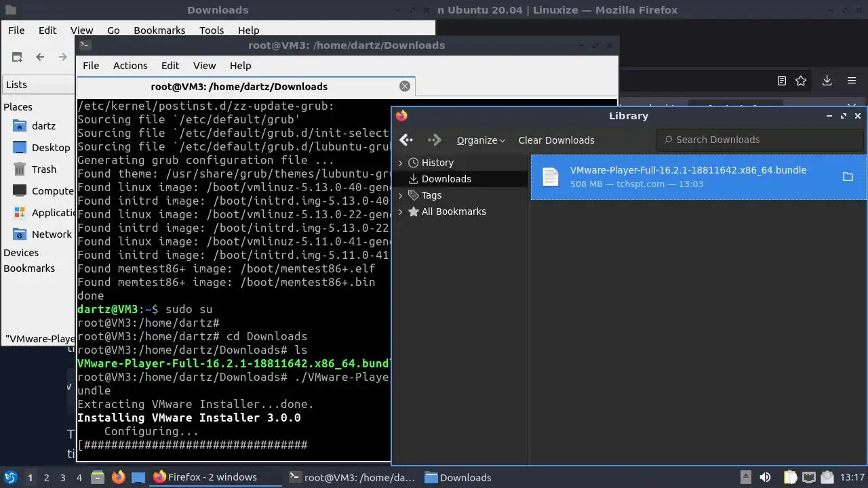Click the Downloads arrow icon in Library sidebar

tap(413, 179)
